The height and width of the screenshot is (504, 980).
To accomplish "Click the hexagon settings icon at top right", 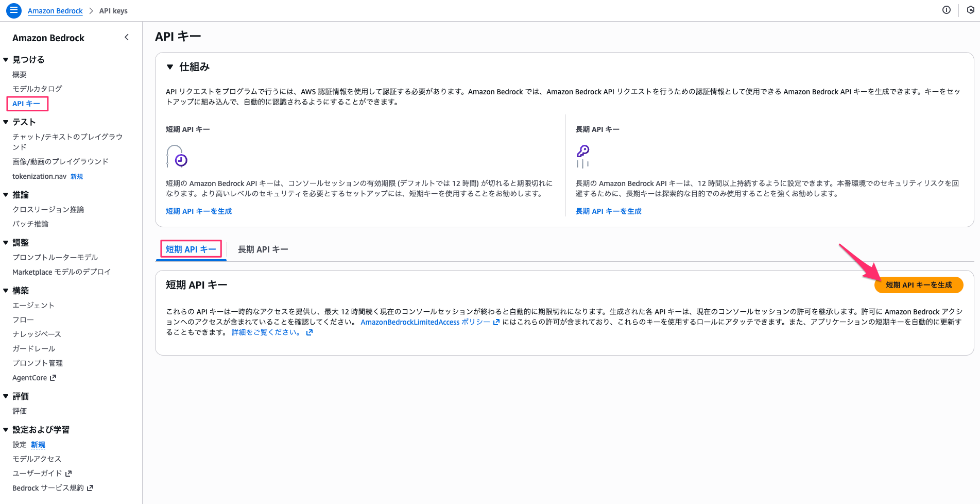I will tap(970, 10).
